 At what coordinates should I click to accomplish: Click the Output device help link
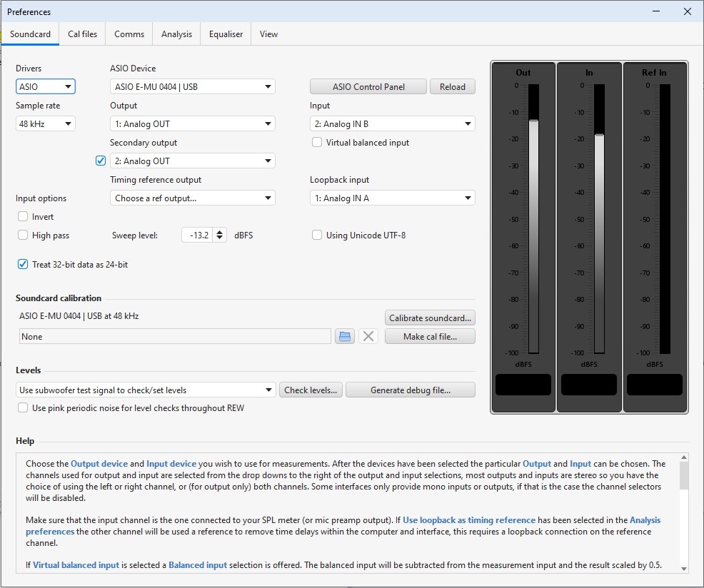coord(99,464)
